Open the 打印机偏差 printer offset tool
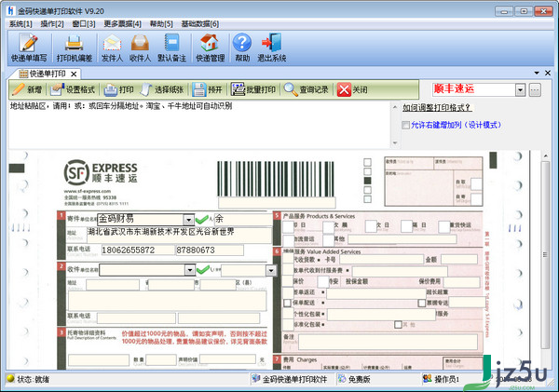This screenshot has height=392, width=559. pos(75,47)
